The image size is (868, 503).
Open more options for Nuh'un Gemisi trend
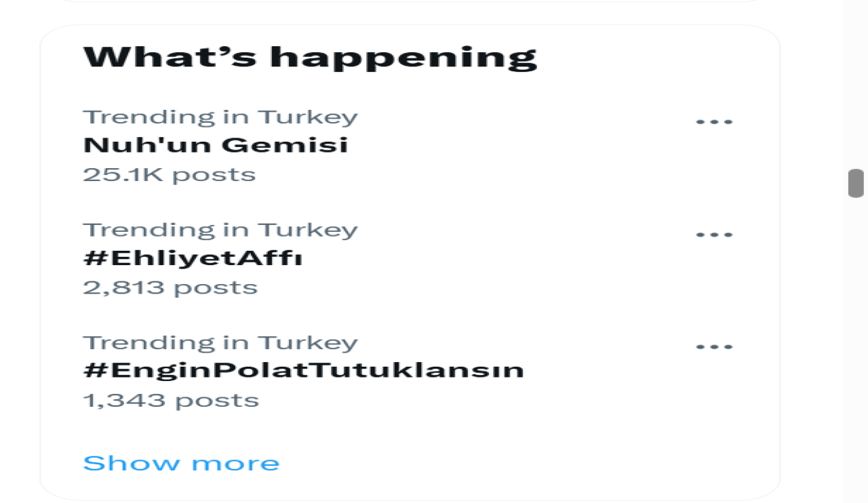(714, 123)
